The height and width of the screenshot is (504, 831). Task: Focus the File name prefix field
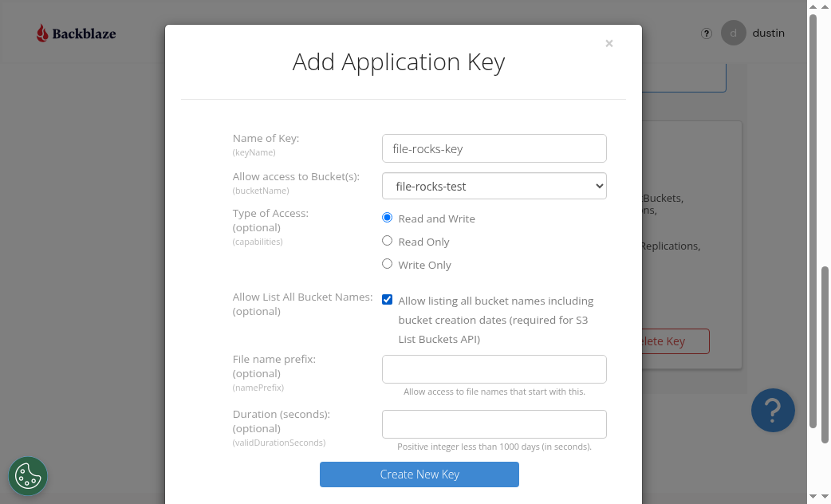tap(494, 369)
